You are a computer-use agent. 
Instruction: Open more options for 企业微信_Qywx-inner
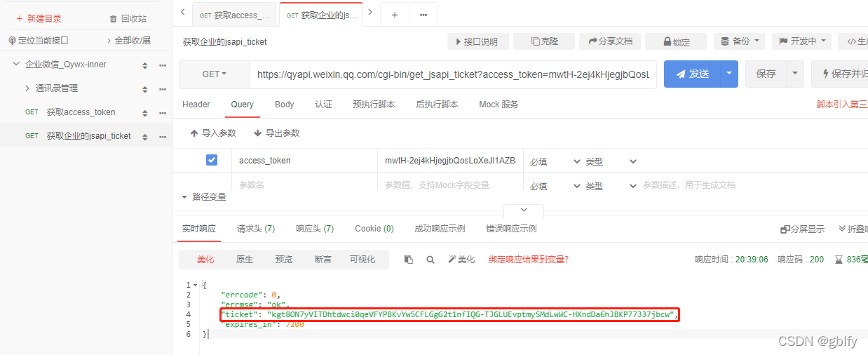pos(163,65)
